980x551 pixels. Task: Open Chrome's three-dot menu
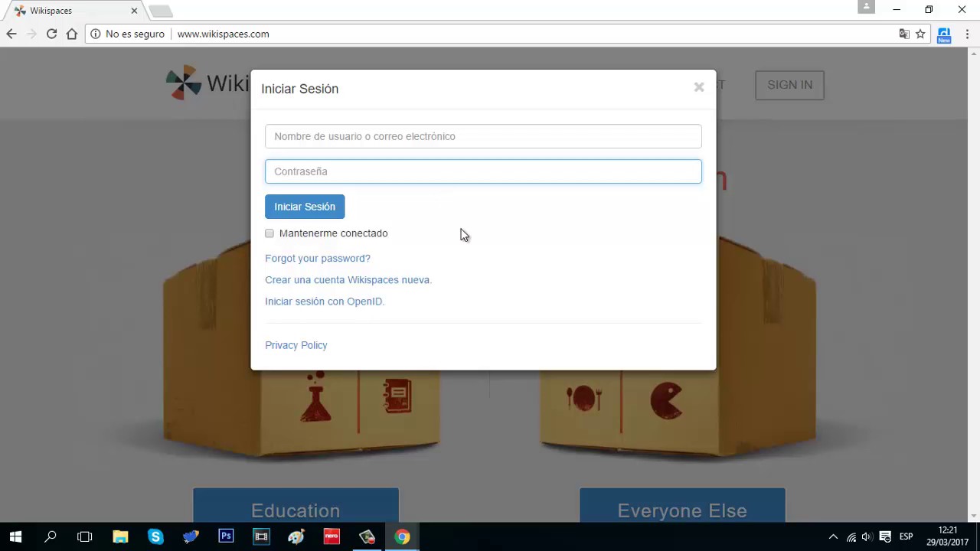pyautogui.click(x=968, y=34)
